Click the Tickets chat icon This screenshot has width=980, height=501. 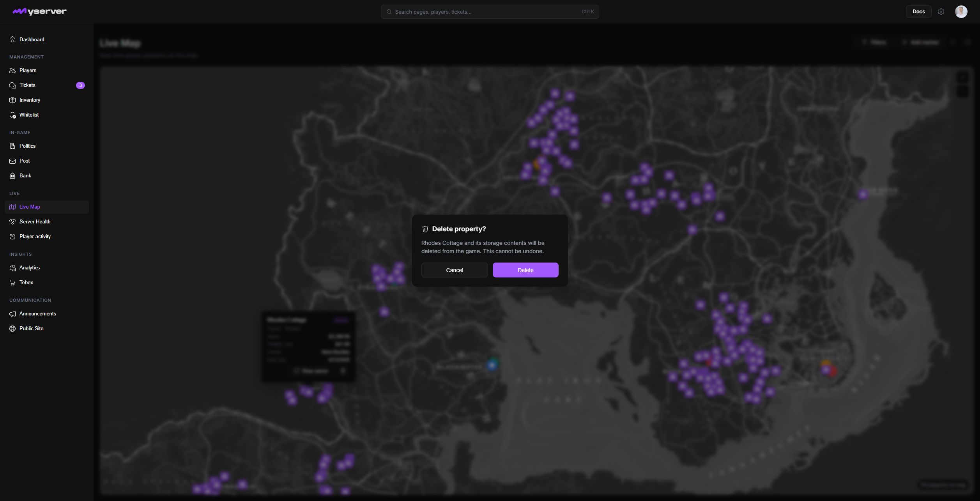12,85
